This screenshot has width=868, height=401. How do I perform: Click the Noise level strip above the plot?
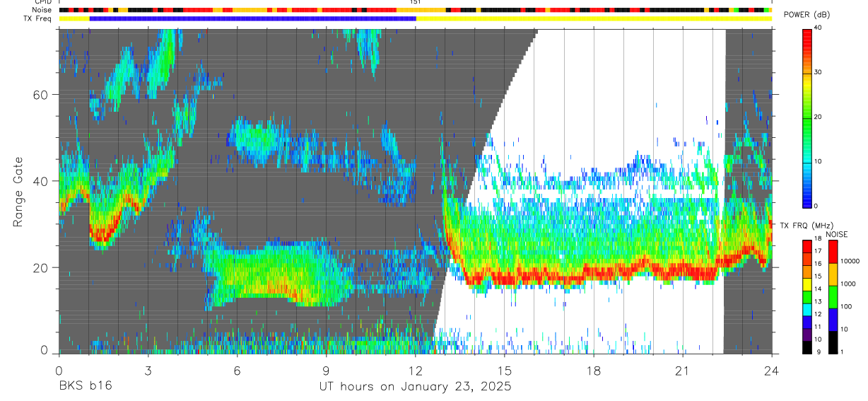(x=416, y=11)
